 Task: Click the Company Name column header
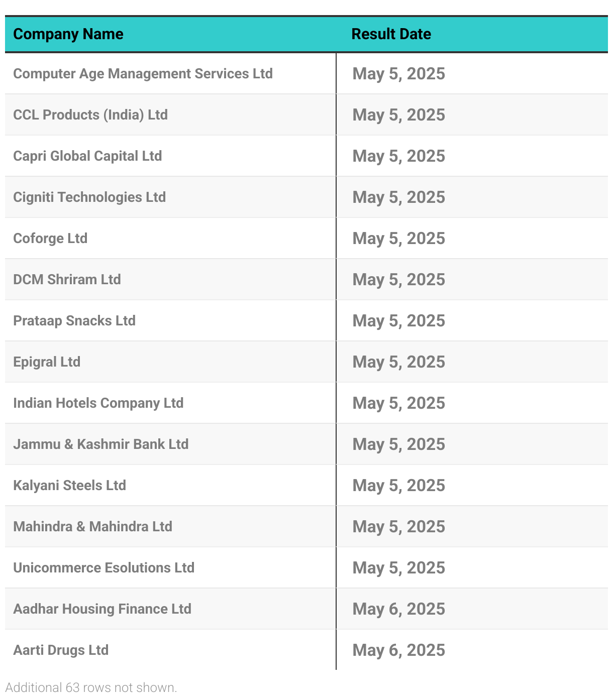click(68, 34)
